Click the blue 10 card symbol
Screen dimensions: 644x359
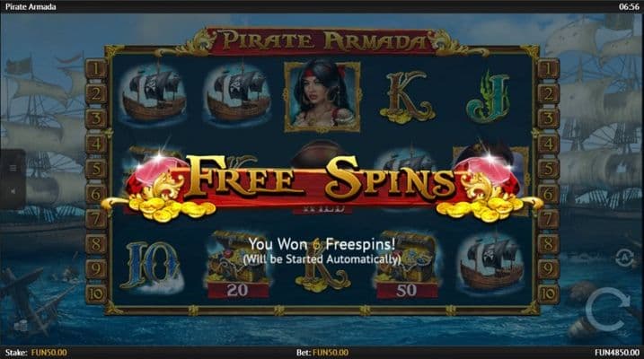pos(152,267)
